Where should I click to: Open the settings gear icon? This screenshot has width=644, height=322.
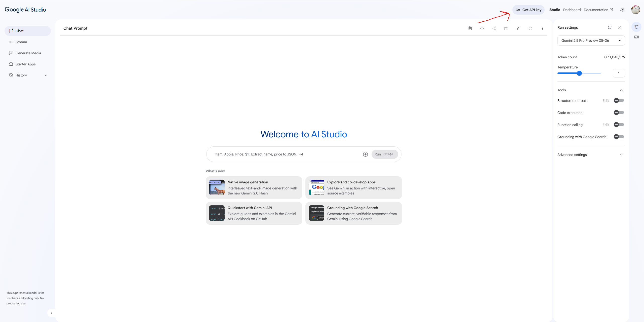click(x=622, y=10)
